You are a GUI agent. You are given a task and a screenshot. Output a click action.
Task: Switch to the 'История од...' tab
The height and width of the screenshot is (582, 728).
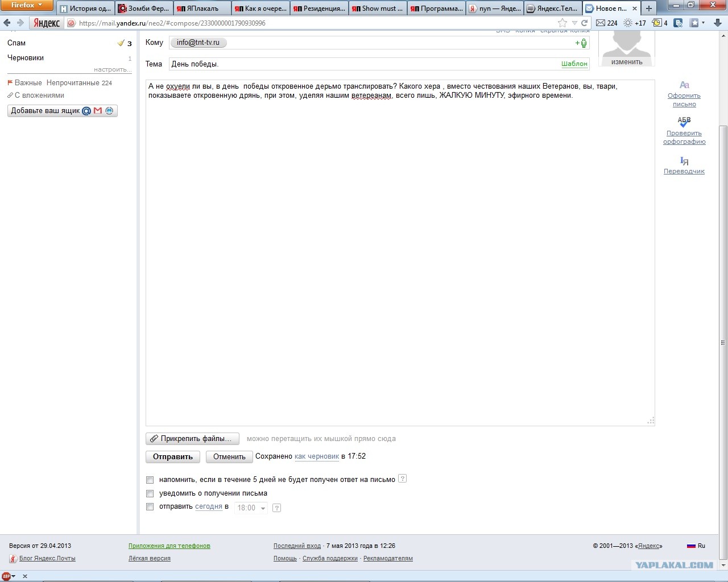point(86,9)
